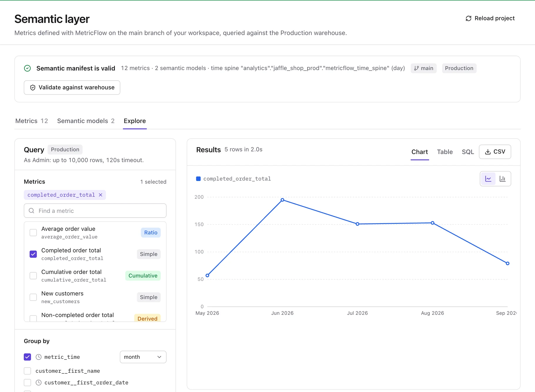This screenshot has height=392, width=535.
Task: Click the search magnifier icon in metric finder
Action: click(x=31, y=211)
